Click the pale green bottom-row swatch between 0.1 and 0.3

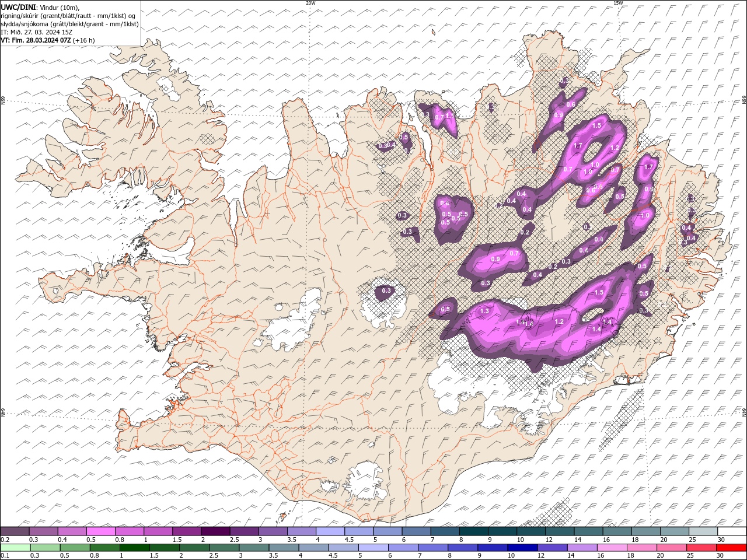[15, 548]
